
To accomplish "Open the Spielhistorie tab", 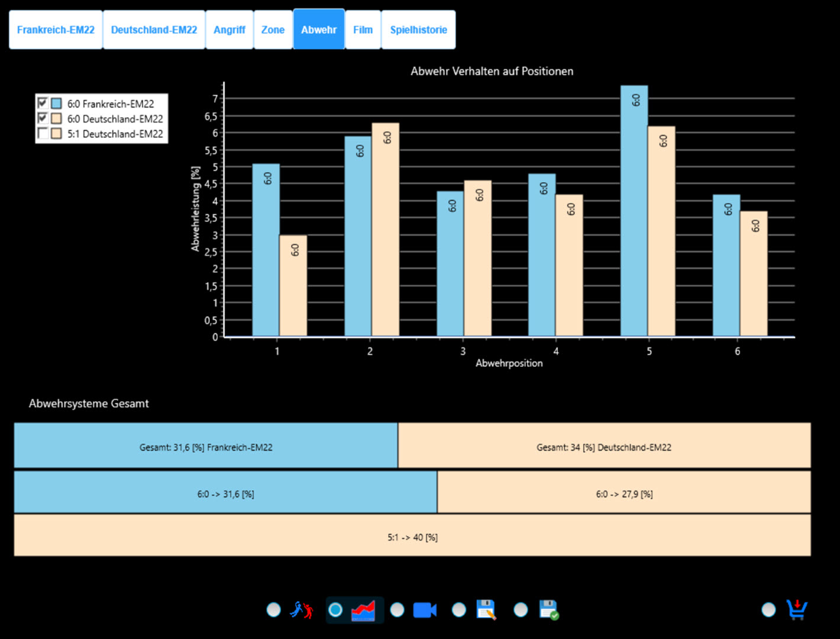I will 418,30.
